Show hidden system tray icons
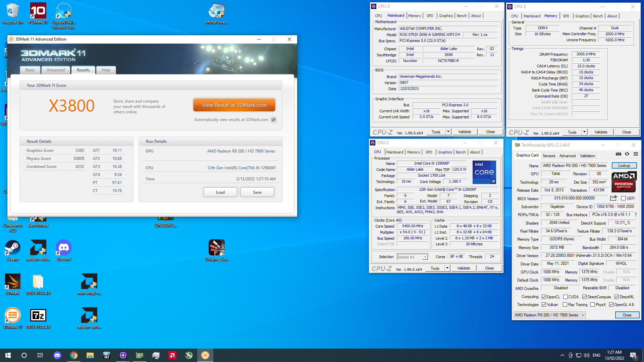This screenshot has height=362, width=644. pos(562,355)
